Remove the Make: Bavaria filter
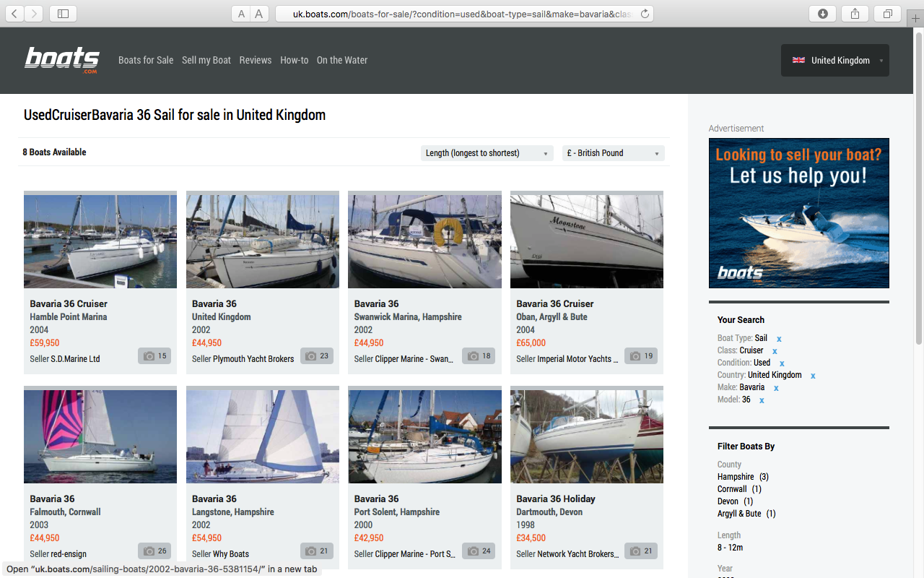 [x=776, y=388]
